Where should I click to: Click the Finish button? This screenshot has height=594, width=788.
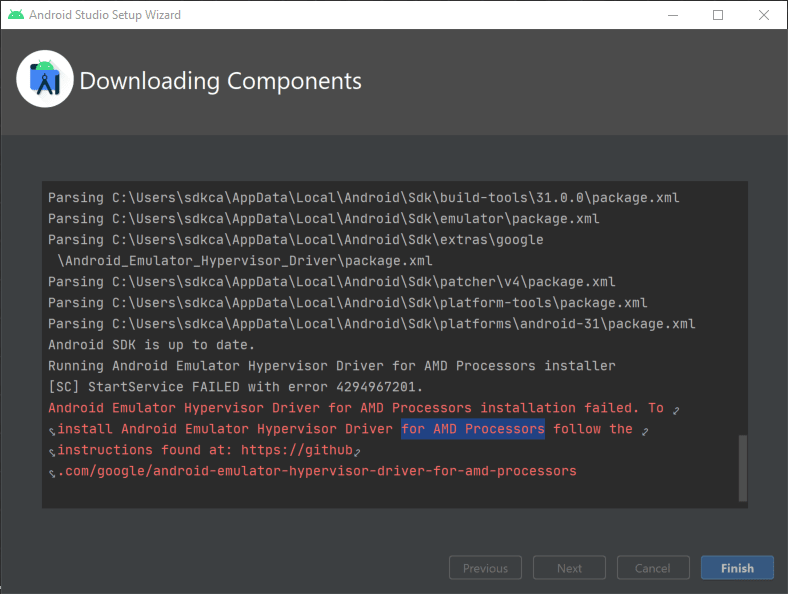[737, 568]
